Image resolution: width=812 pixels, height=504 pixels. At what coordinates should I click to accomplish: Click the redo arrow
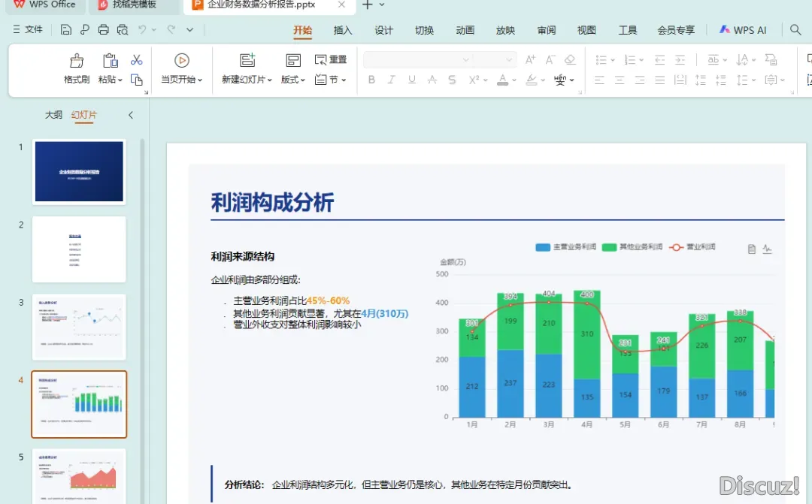(171, 29)
